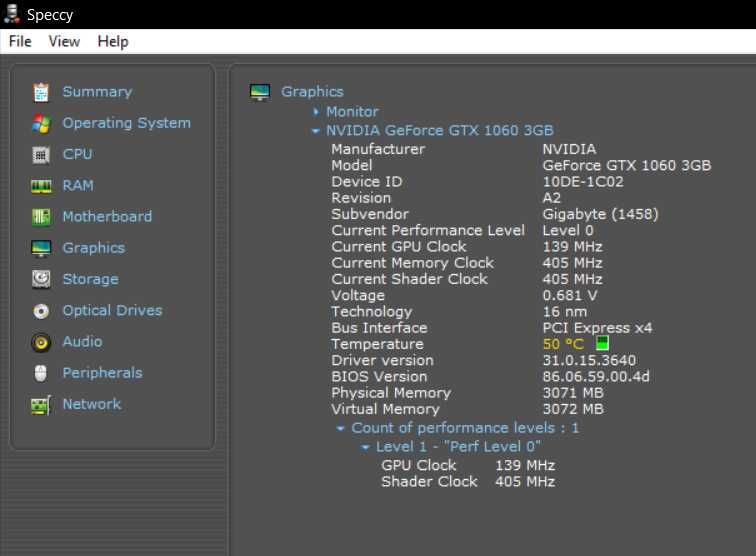Click the CPU chip icon
The width and height of the screenshot is (756, 556).
pos(41,155)
